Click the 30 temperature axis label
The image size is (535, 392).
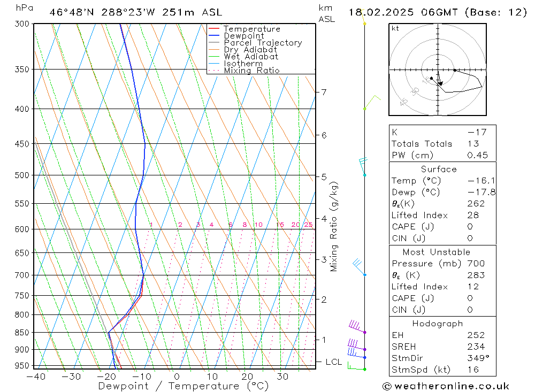[x=282, y=376]
